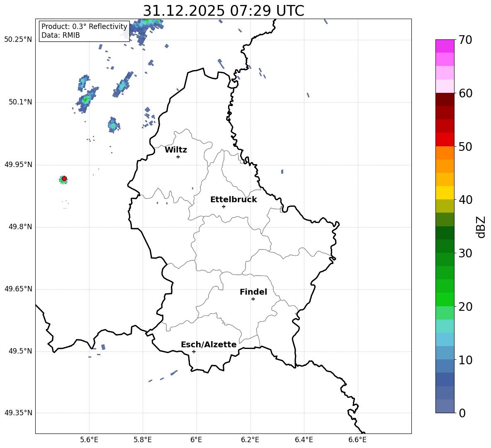Click the 10 value on colorbar

(465, 360)
